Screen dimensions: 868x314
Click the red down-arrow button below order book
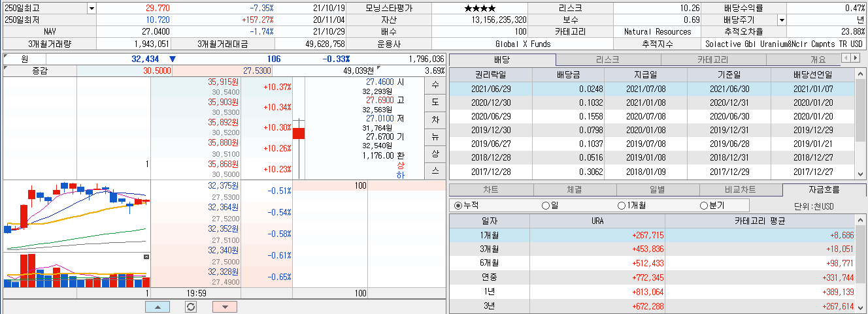tap(225, 307)
